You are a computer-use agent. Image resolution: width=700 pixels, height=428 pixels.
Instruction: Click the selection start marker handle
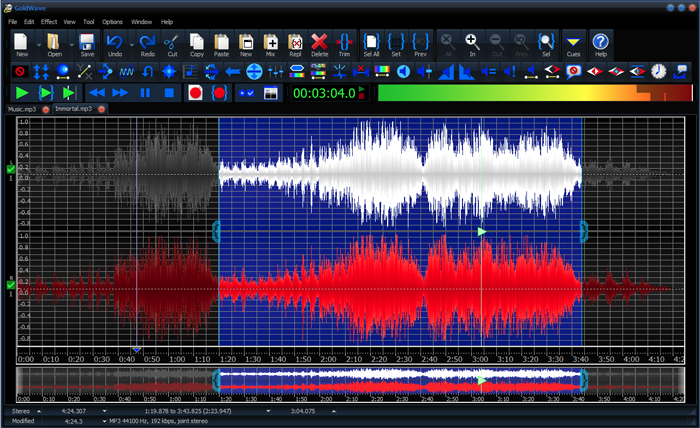(217, 232)
